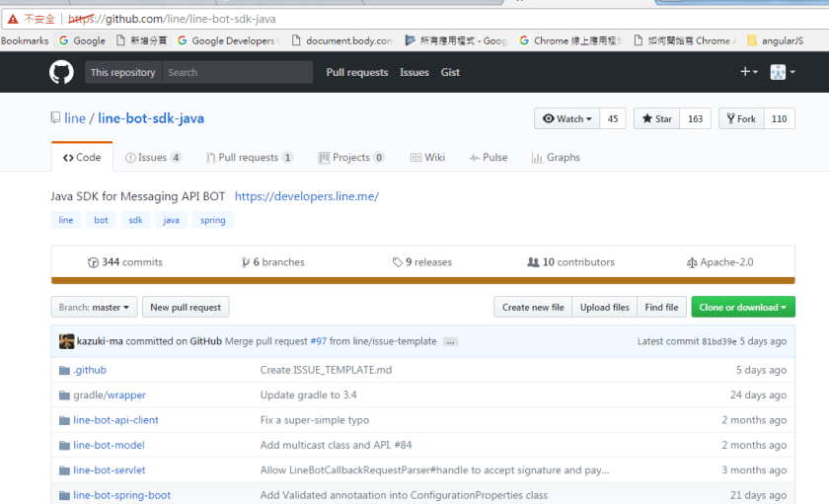
Task: Fork the repository
Action: (x=740, y=118)
